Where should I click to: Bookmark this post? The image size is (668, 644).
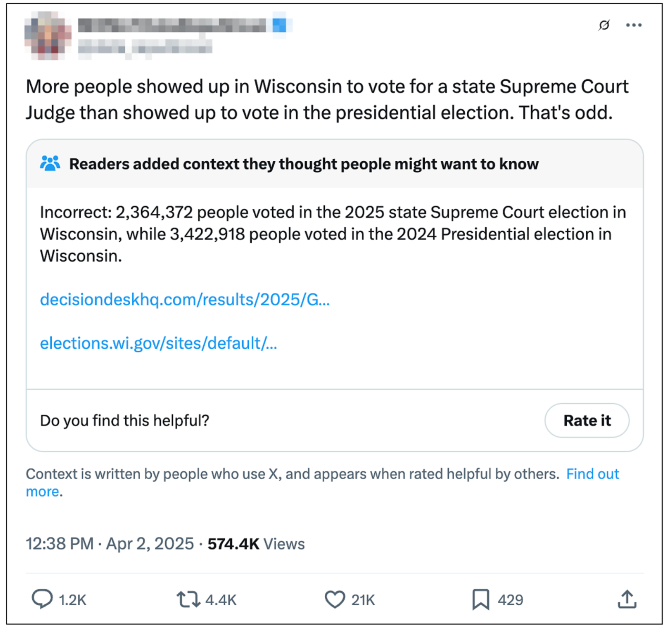tap(480, 599)
